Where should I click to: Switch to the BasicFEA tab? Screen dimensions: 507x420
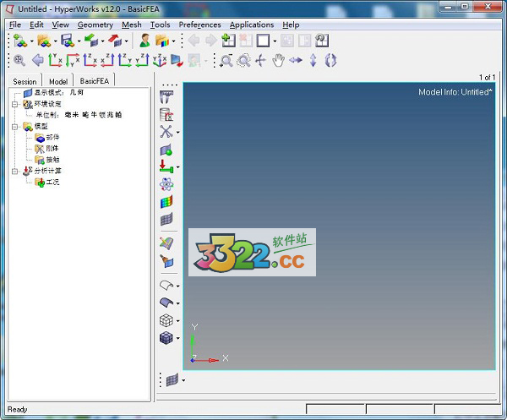pos(95,81)
